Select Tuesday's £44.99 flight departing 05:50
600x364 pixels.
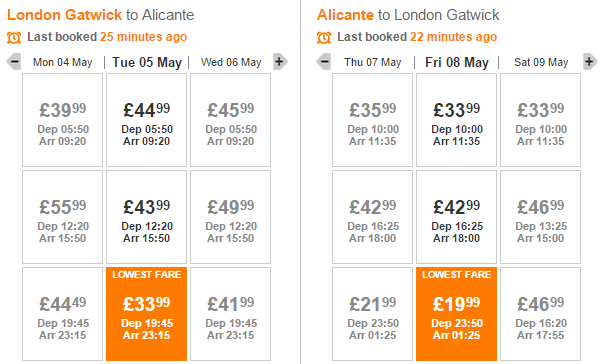click(x=147, y=120)
